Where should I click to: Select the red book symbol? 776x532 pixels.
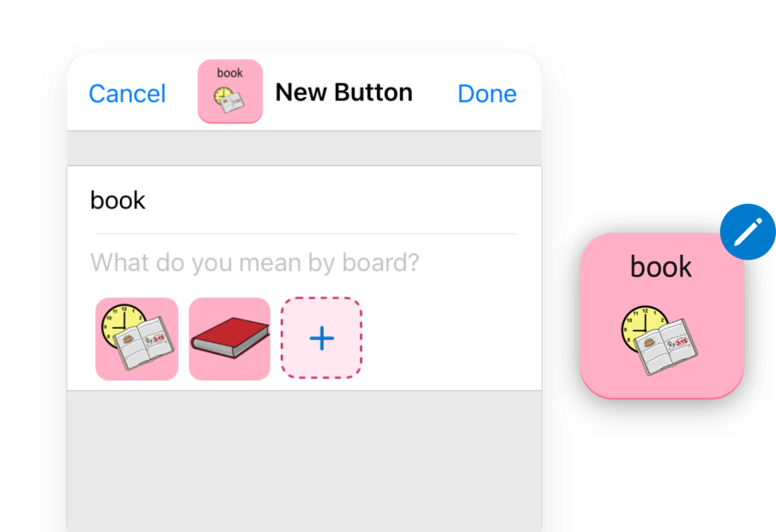229,339
